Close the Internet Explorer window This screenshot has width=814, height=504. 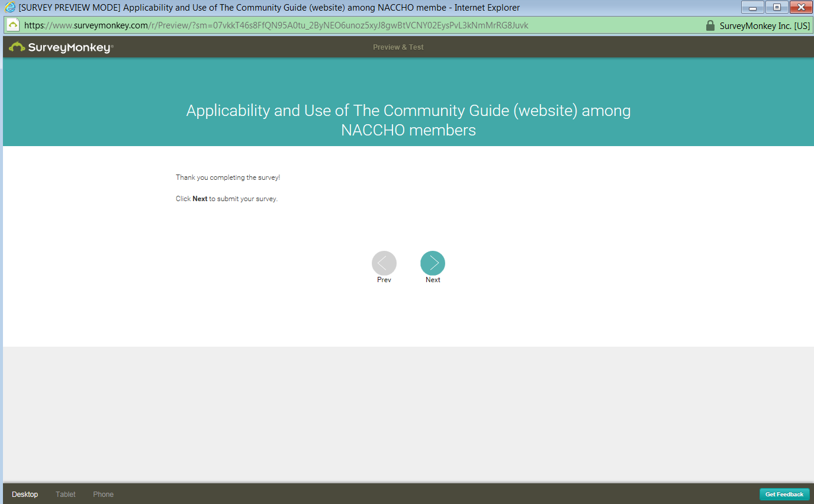pos(800,8)
